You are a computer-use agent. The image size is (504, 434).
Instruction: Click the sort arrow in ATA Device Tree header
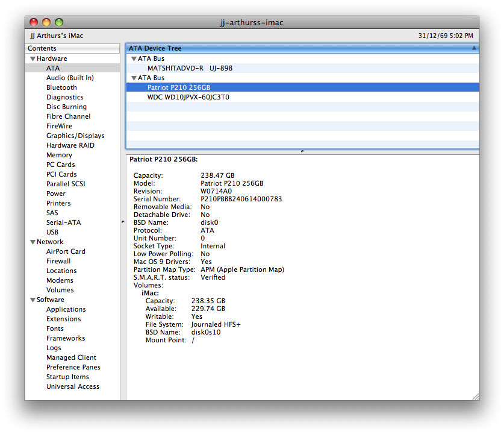point(474,48)
